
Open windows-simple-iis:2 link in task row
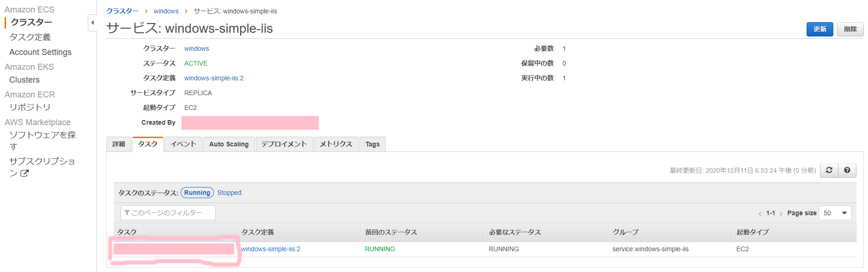(x=271, y=249)
